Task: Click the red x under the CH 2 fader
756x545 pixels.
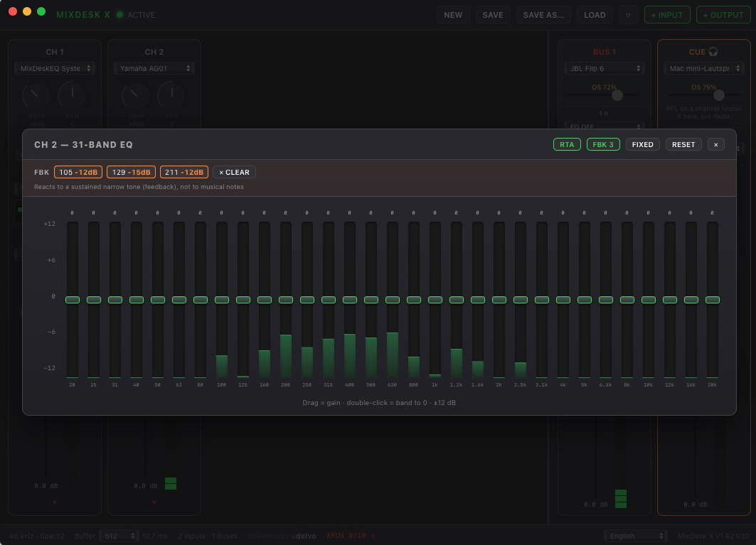Action: click(x=154, y=502)
